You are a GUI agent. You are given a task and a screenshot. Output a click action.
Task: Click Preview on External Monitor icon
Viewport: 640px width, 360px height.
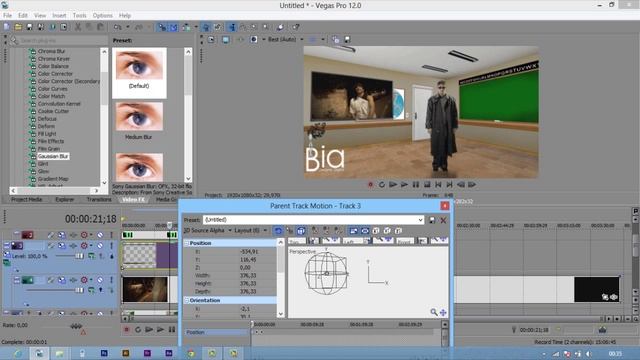225,40
